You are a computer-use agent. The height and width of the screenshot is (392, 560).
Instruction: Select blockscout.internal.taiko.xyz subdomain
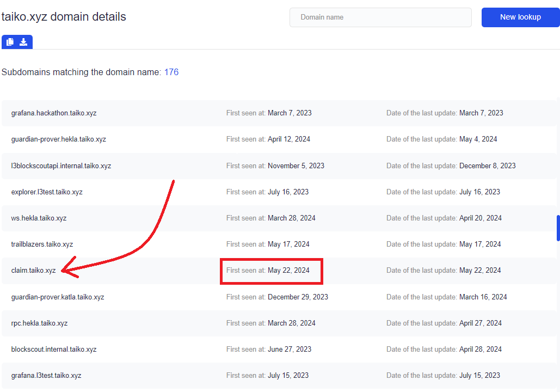coord(54,349)
